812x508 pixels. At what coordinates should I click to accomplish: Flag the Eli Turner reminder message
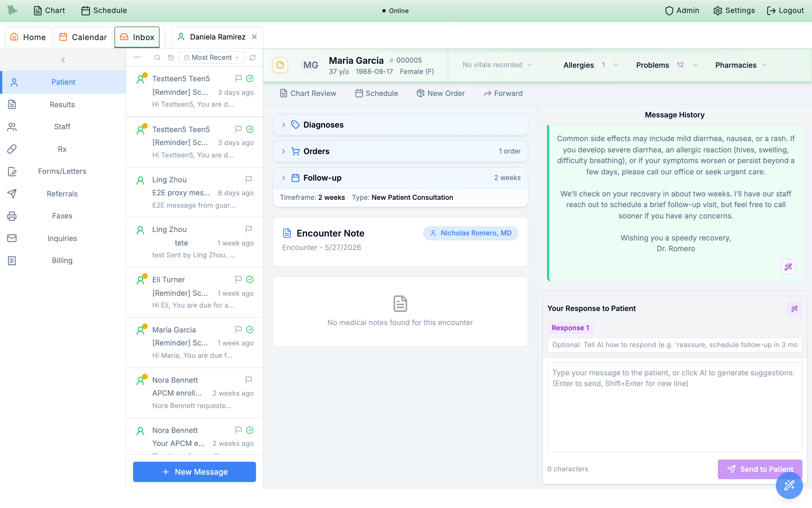(x=238, y=279)
